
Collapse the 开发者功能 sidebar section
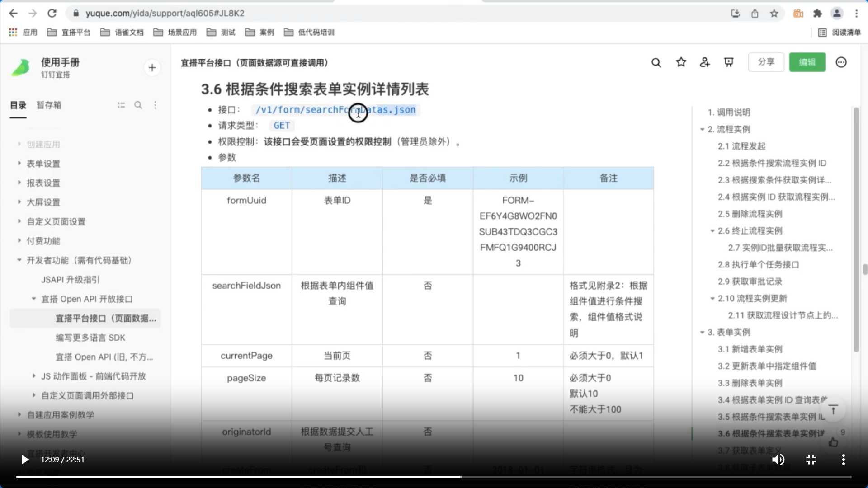point(19,260)
